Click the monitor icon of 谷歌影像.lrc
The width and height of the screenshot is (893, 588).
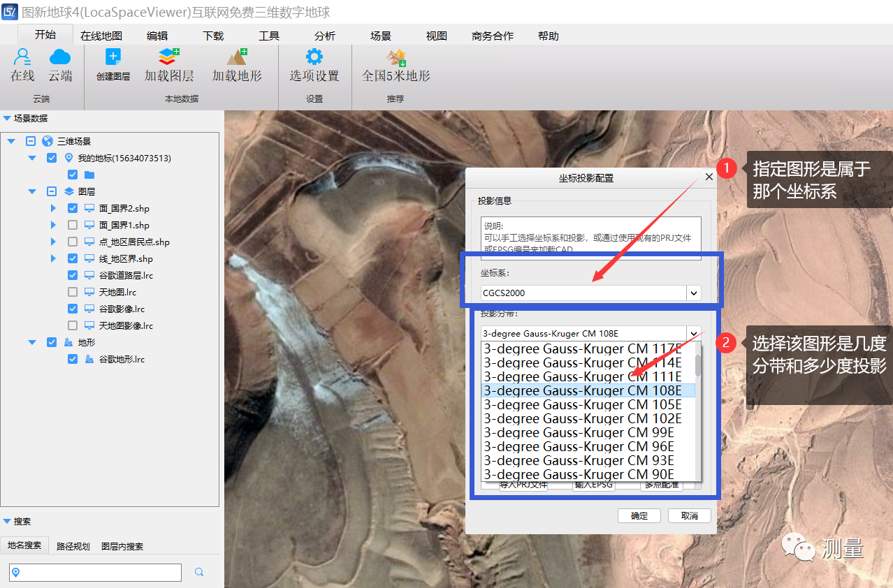(89, 309)
